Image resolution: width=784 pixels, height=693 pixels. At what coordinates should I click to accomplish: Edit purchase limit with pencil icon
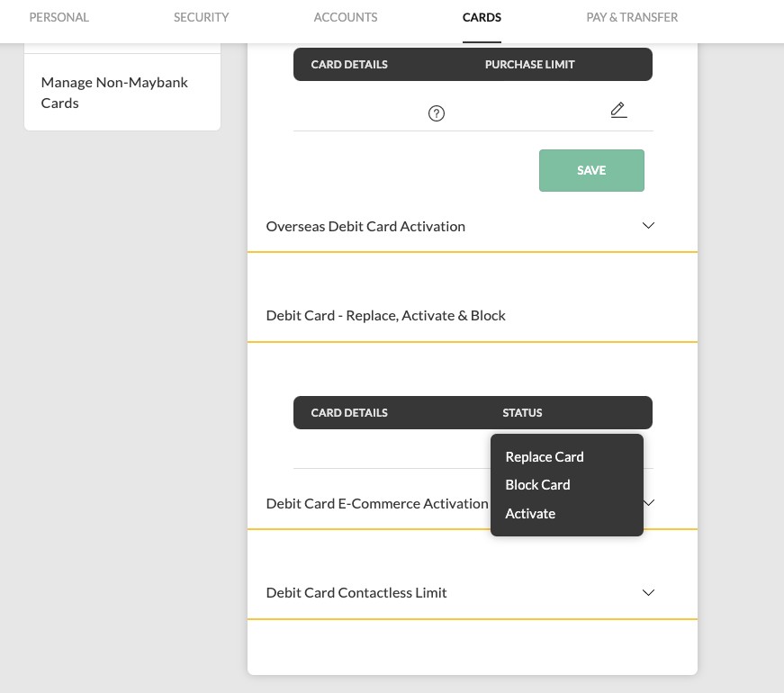point(618,110)
